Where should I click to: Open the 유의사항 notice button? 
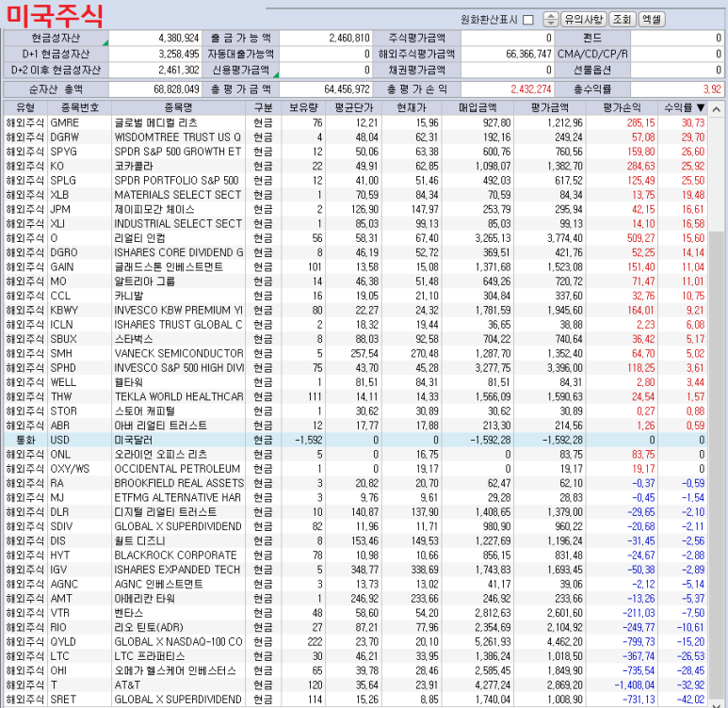coord(584,20)
